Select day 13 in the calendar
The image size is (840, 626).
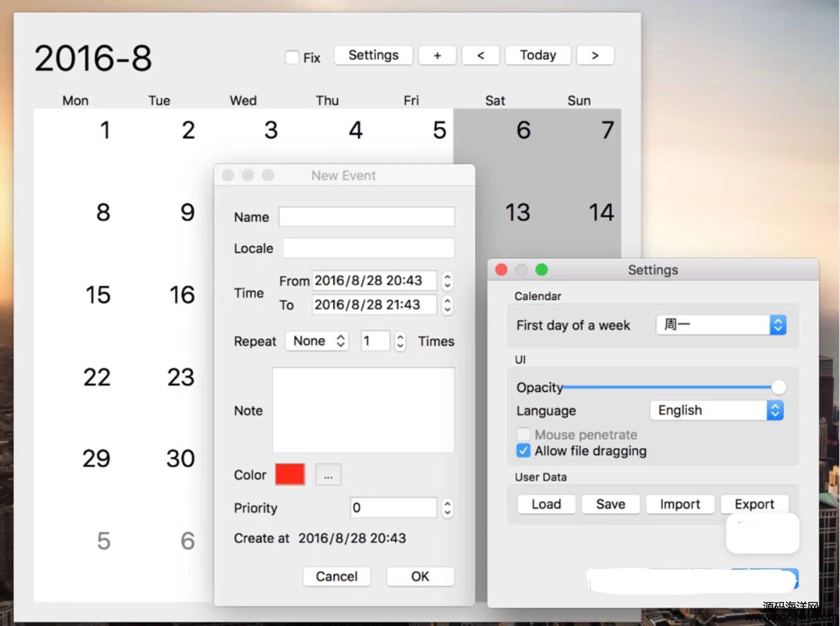point(518,212)
